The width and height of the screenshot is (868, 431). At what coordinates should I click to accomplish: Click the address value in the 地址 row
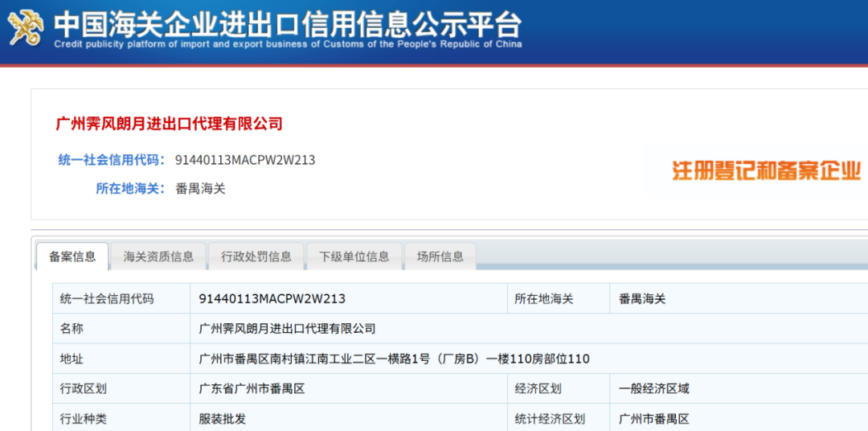tap(394, 359)
